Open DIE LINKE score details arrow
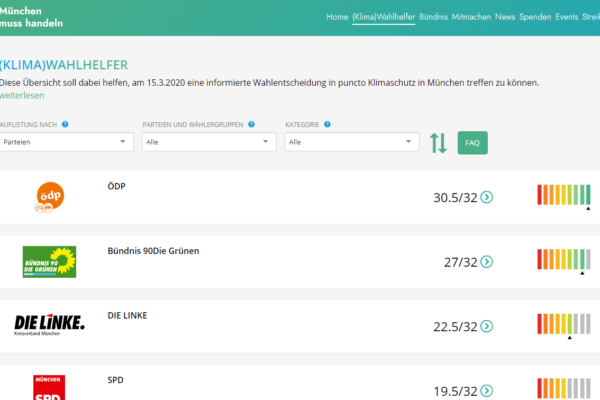This screenshot has height=400, width=600. click(487, 327)
